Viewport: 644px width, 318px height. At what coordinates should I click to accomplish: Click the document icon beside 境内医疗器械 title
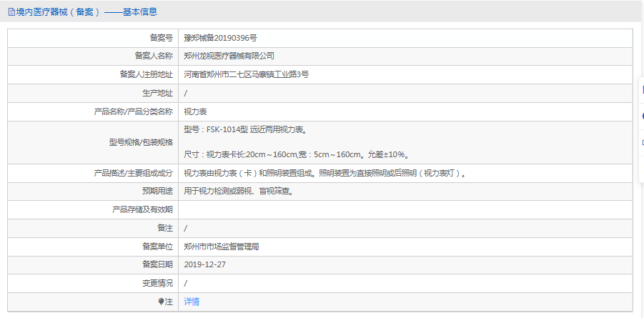click(x=11, y=12)
